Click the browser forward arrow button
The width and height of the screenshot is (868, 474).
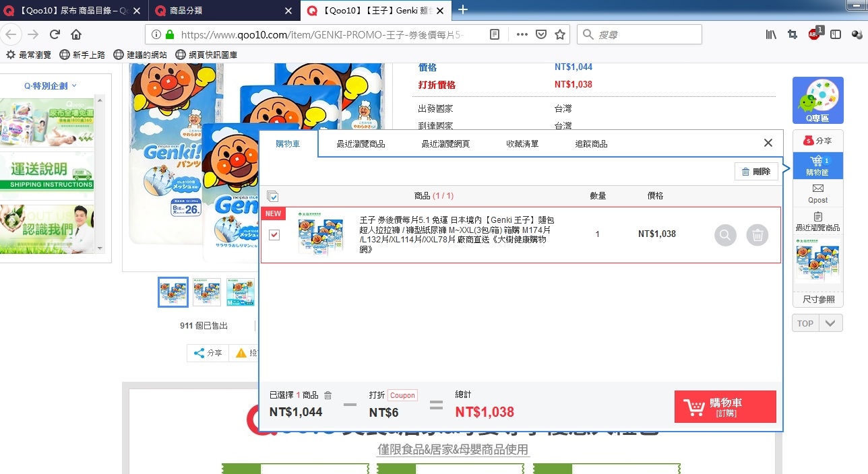[x=33, y=34]
